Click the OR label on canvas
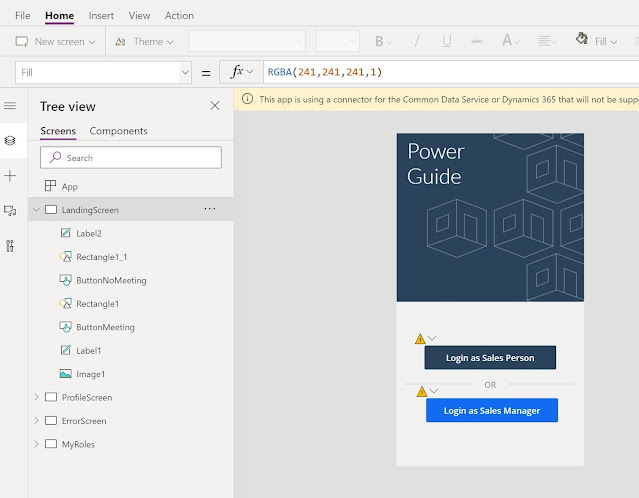The width and height of the screenshot is (639, 498). point(490,385)
